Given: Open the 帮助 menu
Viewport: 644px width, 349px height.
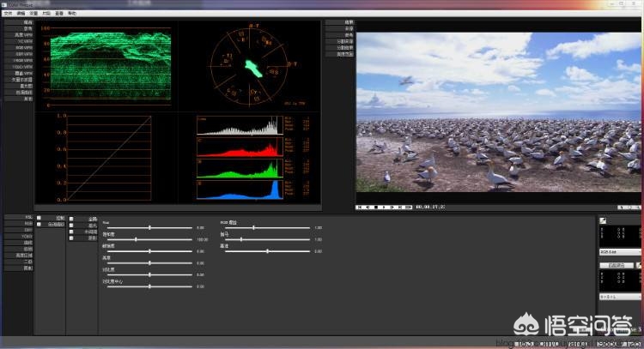Looking at the screenshot, I should click(x=72, y=14).
